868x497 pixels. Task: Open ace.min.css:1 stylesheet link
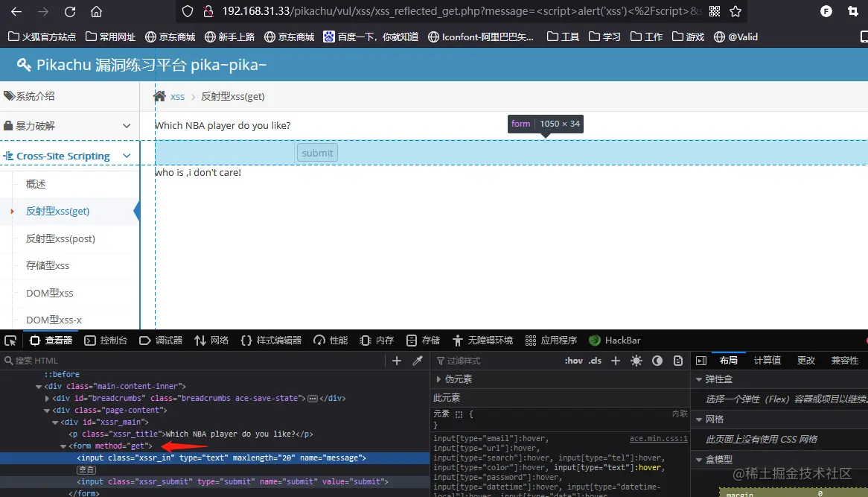point(658,439)
